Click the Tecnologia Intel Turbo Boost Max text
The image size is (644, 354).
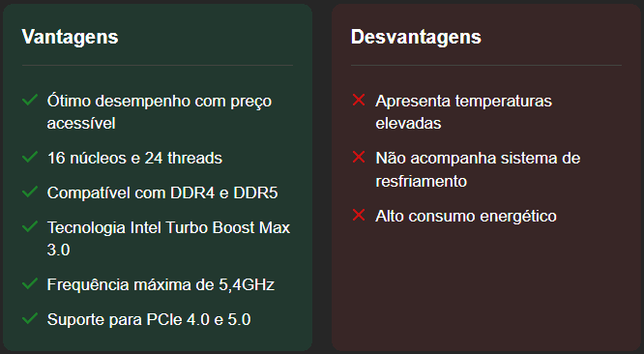(168, 239)
